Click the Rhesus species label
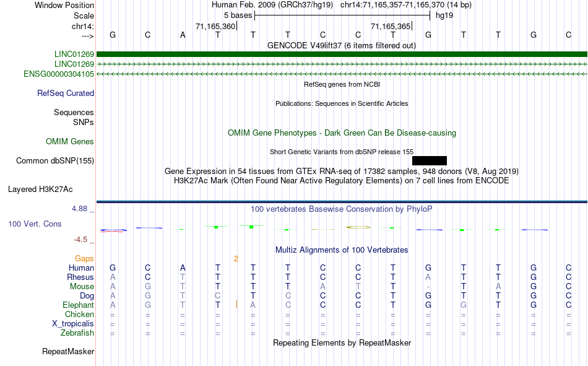Viewport: 588px width, 366px height. pyautogui.click(x=80, y=277)
